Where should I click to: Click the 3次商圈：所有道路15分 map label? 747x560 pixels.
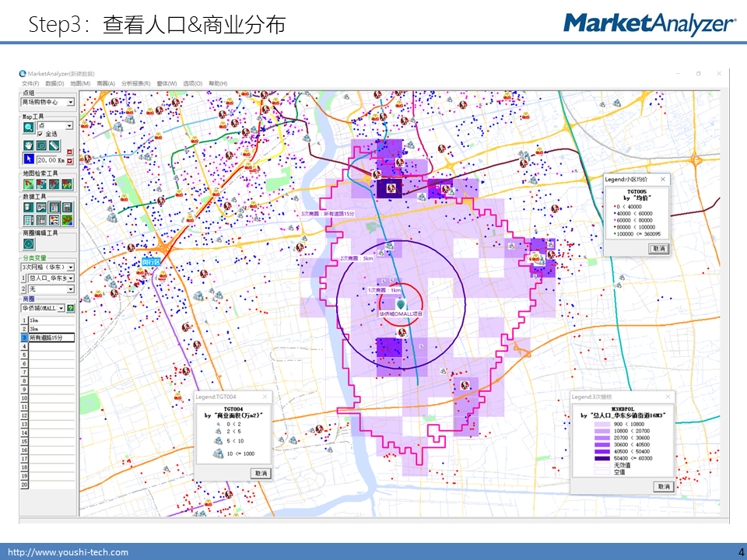click(328, 215)
